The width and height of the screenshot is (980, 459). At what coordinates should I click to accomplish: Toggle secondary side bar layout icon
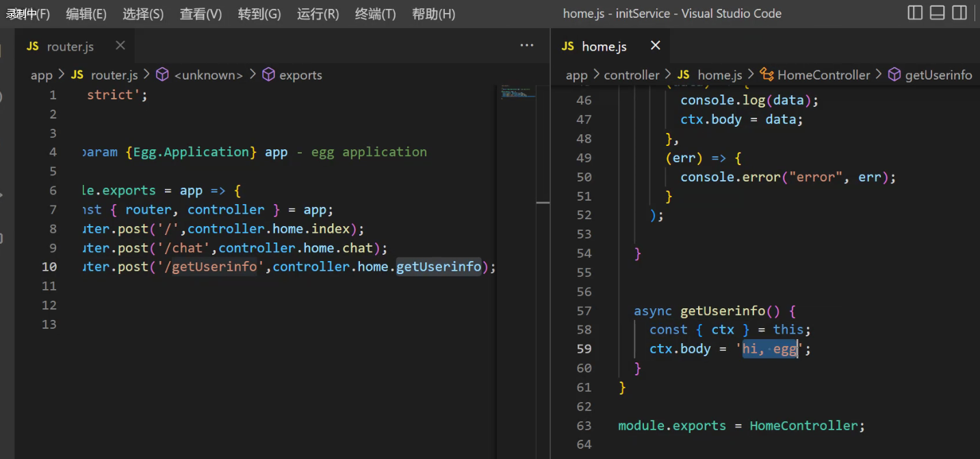pyautogui.click(x=960, y=13)
